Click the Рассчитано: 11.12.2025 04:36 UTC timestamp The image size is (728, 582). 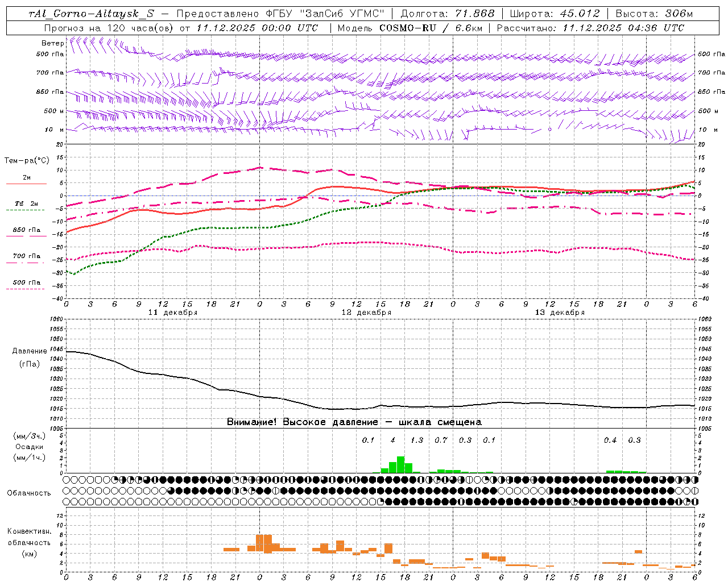tap(591, 28)
